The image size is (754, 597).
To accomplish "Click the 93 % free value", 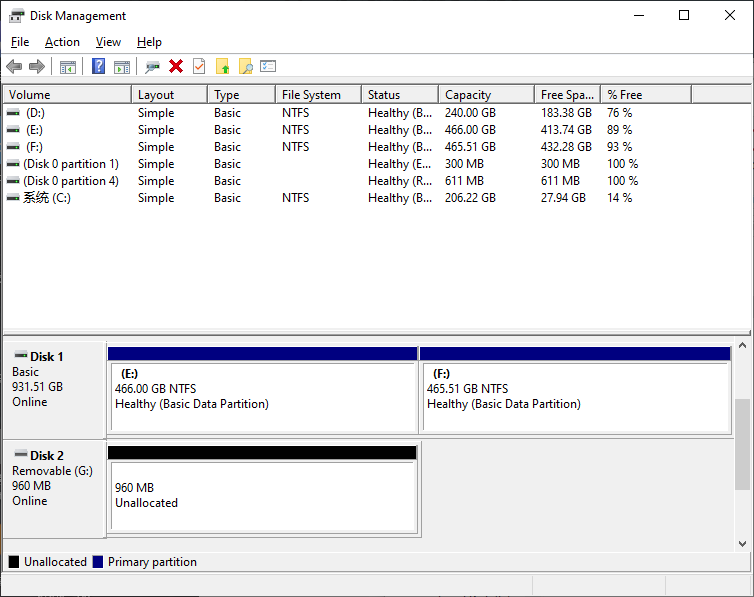I will tap(619, 147).
